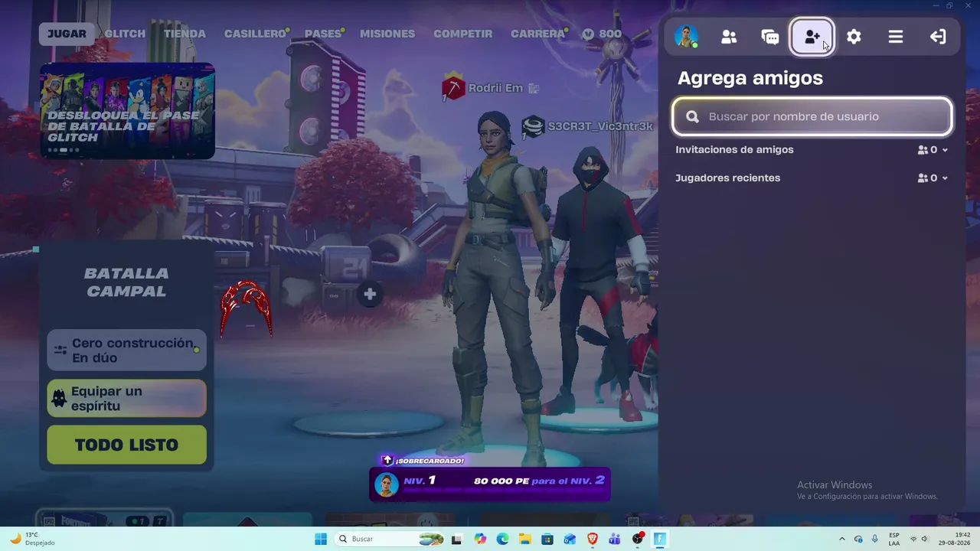The width and height of the screenshot is (980, 551).
Task: Switch to the GLITCH tab
Action: coord(125,34)
